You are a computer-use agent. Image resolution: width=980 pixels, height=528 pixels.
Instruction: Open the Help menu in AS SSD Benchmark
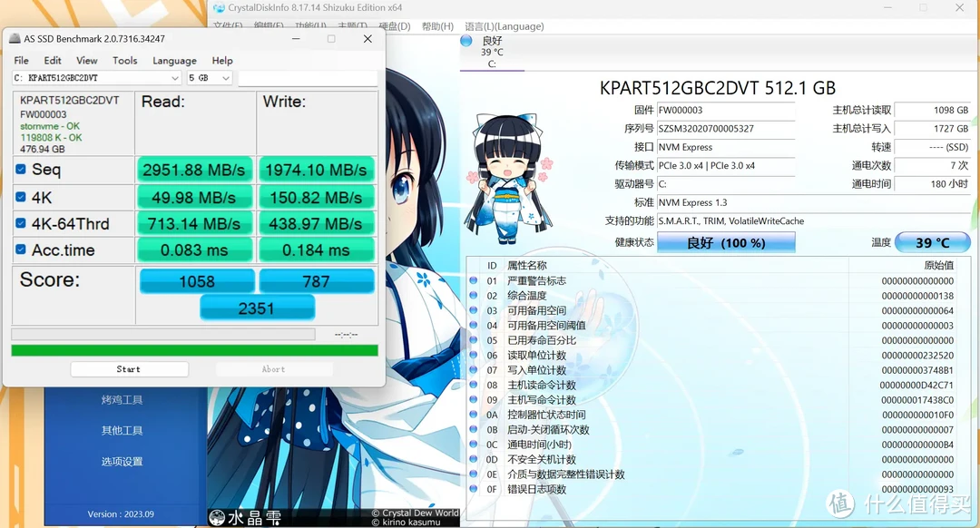click(x=222, y=61)
